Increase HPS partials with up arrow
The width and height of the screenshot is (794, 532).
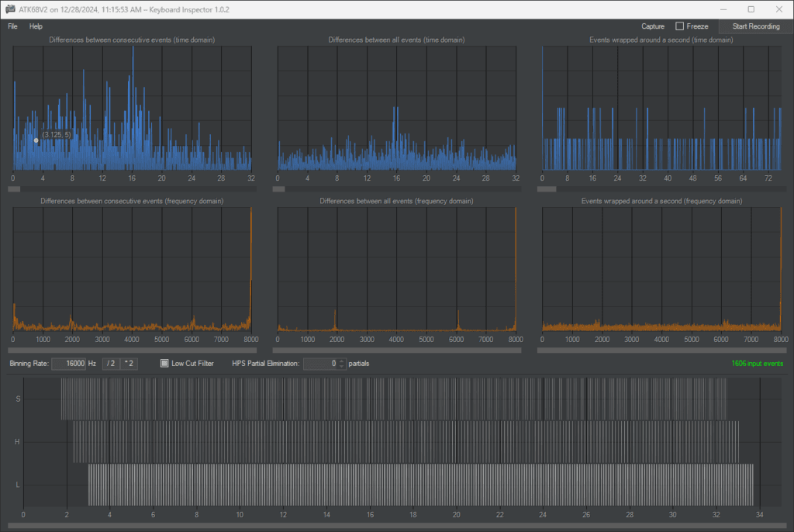point(342,361)
